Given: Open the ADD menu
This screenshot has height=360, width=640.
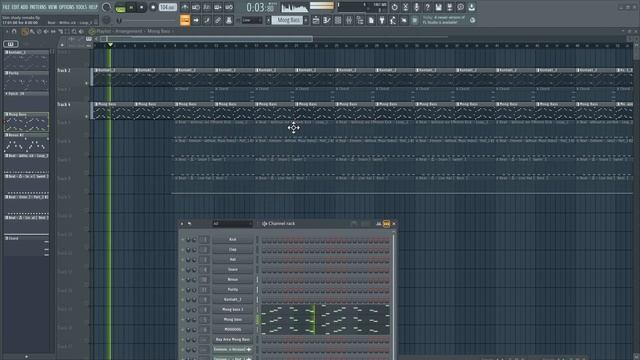Looking at the screenshot, I should (24, 7).
